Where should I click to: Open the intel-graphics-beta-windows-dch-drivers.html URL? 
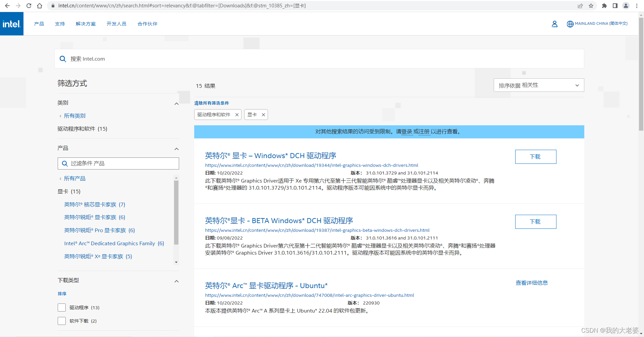tap(317, 230)
